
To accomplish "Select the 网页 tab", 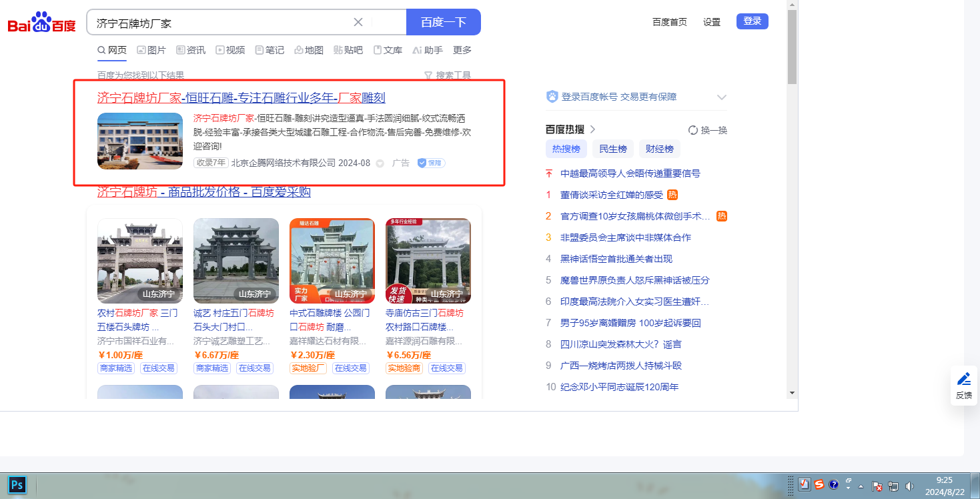I will click(112, 50).
